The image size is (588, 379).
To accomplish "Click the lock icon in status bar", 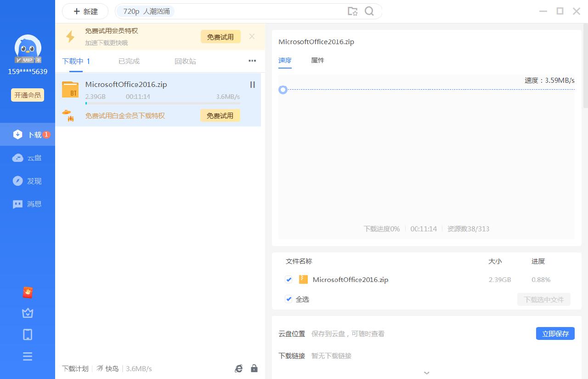I will click(x=254, y=368).
